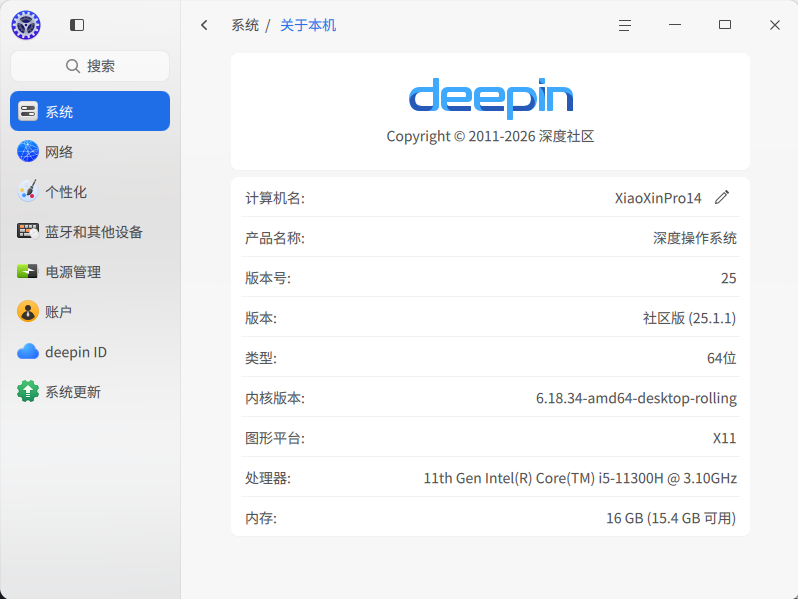This screenshot has width=798, height=599.
Task: Maximize the Control Center window
Action: pyautogui.click(x=725, y=25)
